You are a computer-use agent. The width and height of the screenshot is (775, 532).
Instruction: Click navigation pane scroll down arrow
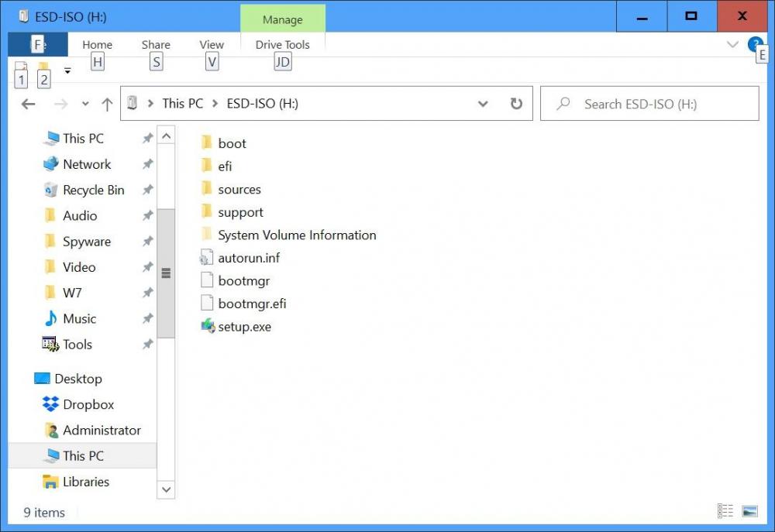pyautogui.click(x=166, y=489)
